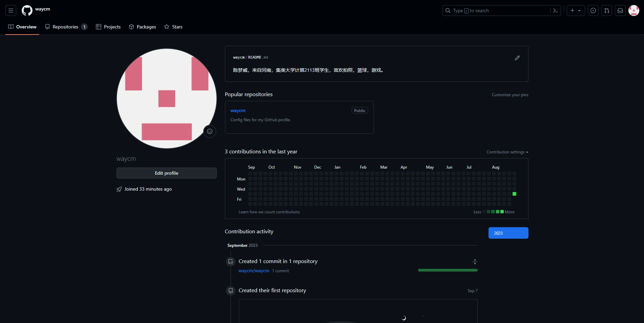Viewport: 644px width, 323px height.
Task: Click the brightest green legend square beside More
Action: (502, 212)
